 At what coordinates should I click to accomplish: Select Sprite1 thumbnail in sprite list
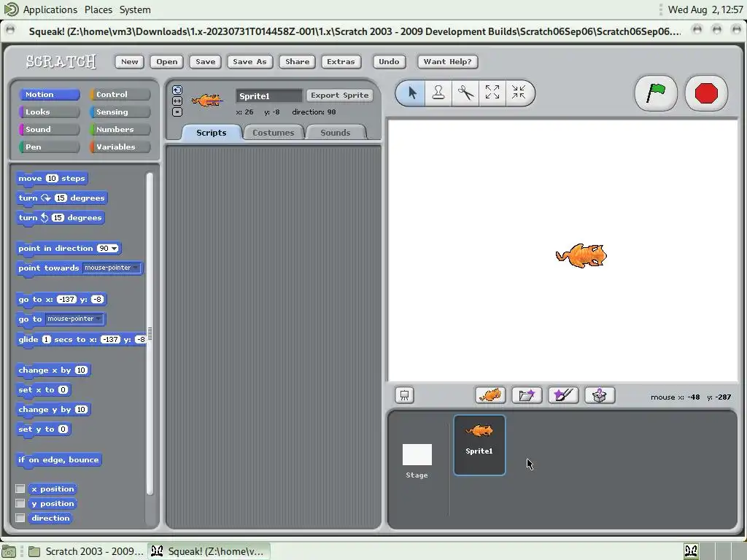[479, 445]
